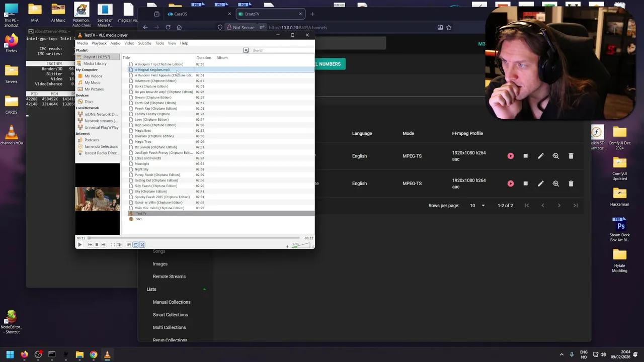Delete the first ErsatzTV channel

pyautogui.click(x=571, y=156)
